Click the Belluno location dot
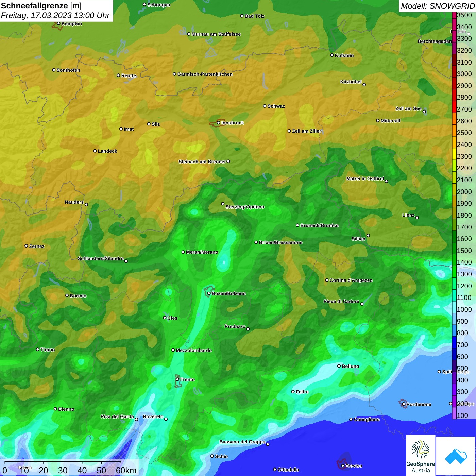476x476 pixels. click(339, 366)
